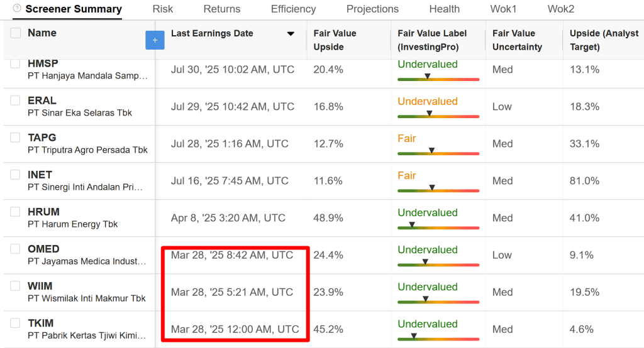
Task: Switch to the Risk tab
Action: (163, 9)
